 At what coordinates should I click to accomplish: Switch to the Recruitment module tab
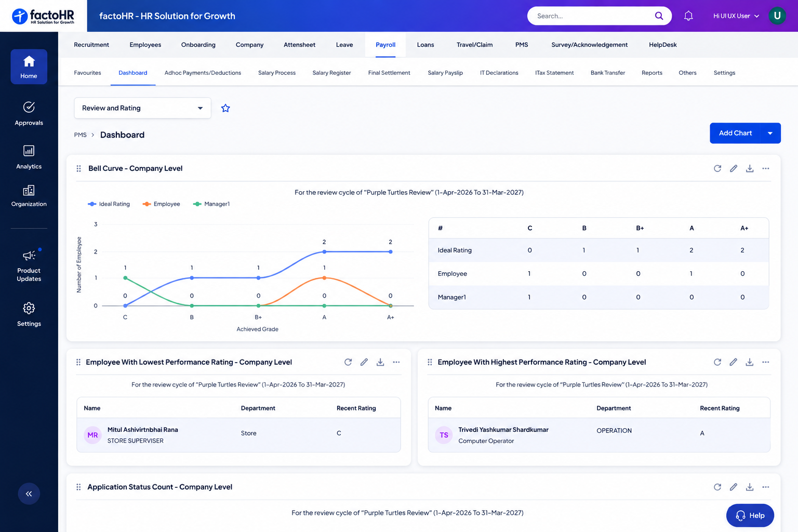(91, 45)
